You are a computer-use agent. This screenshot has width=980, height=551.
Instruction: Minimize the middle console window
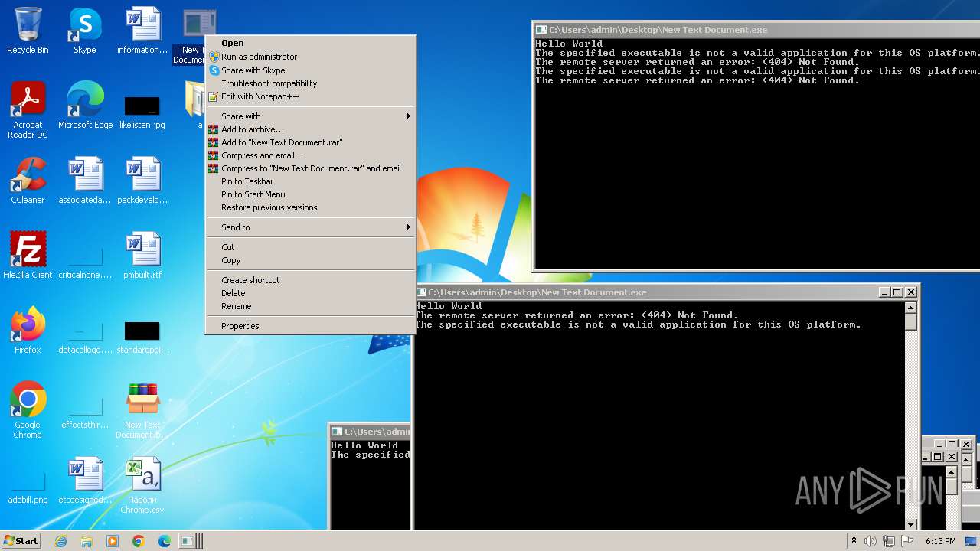point(884,292)
